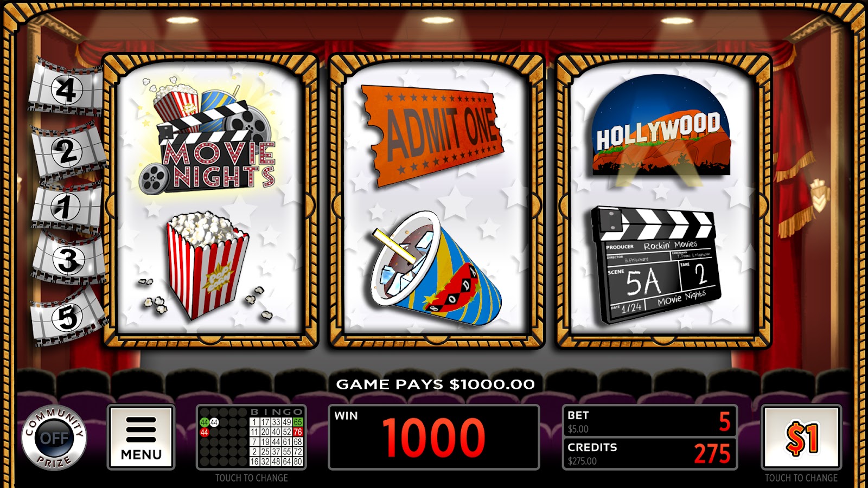Select payline 4 film strip marker
The width and height of the screenshot is (868, 488).
pyautogui.click(x=66, y=89)
